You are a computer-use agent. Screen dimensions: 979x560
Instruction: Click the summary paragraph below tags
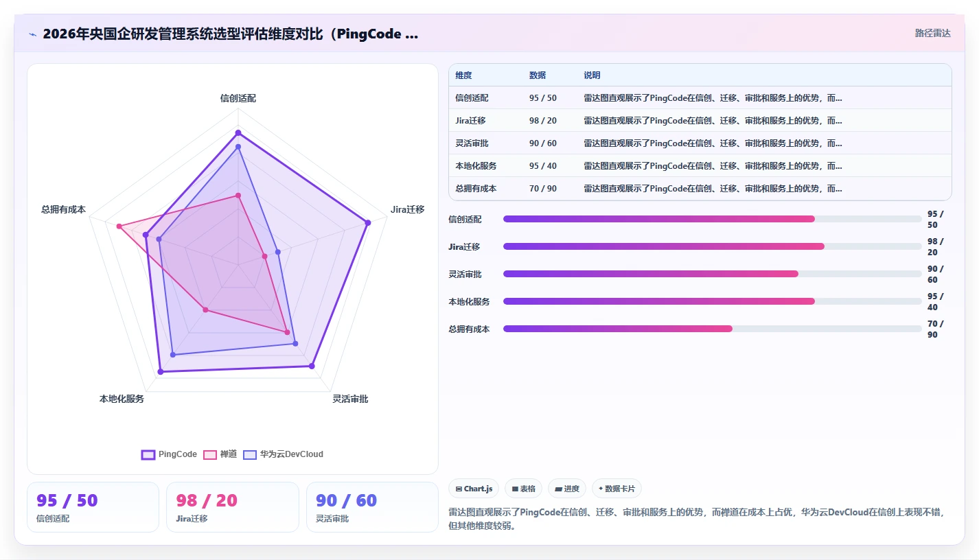[x=697, y=519]
